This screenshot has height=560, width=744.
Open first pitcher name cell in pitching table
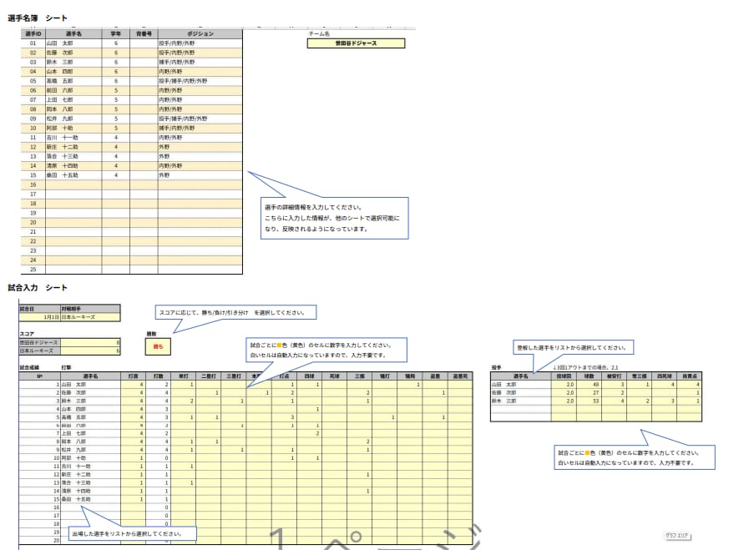click(x=521, y=385)
